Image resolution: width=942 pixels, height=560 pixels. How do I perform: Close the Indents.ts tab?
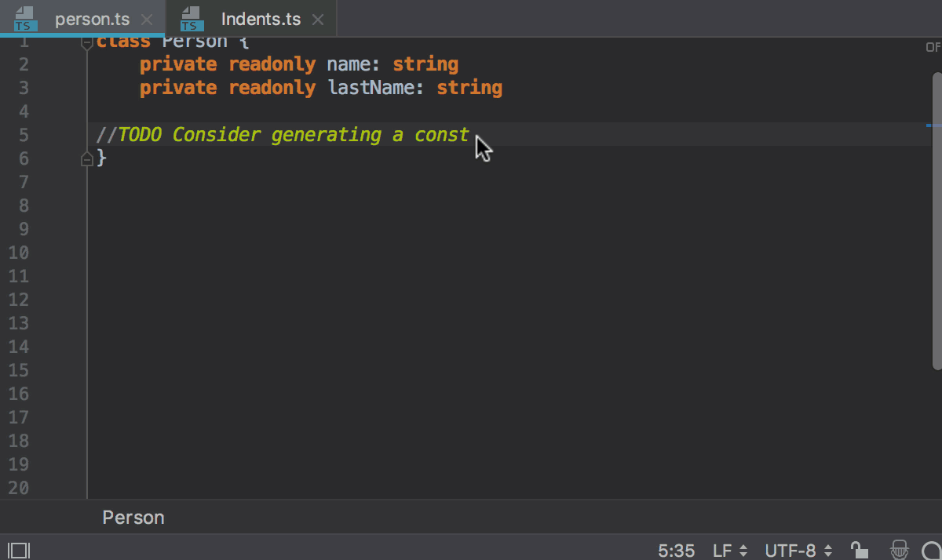pos(317,18)
